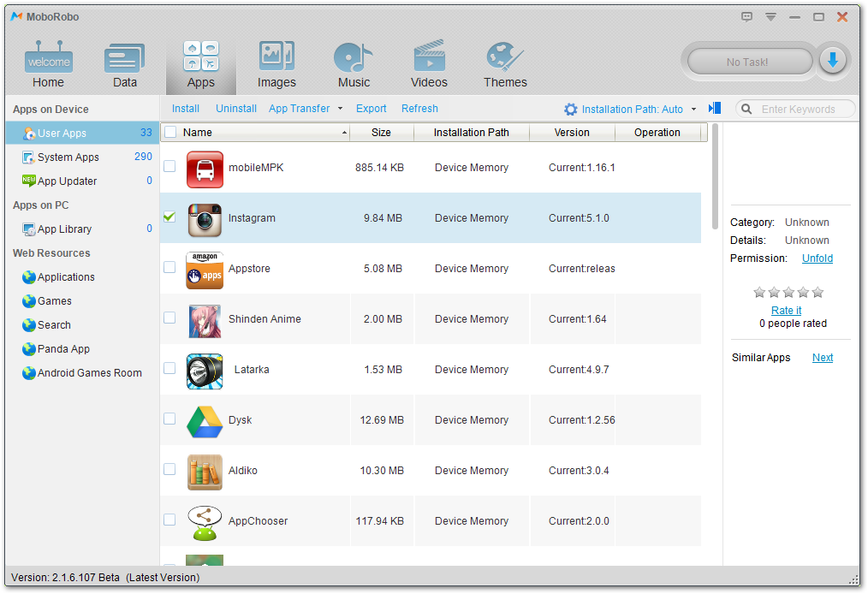
Task: Click the Install button
Action: coord(186,109)
